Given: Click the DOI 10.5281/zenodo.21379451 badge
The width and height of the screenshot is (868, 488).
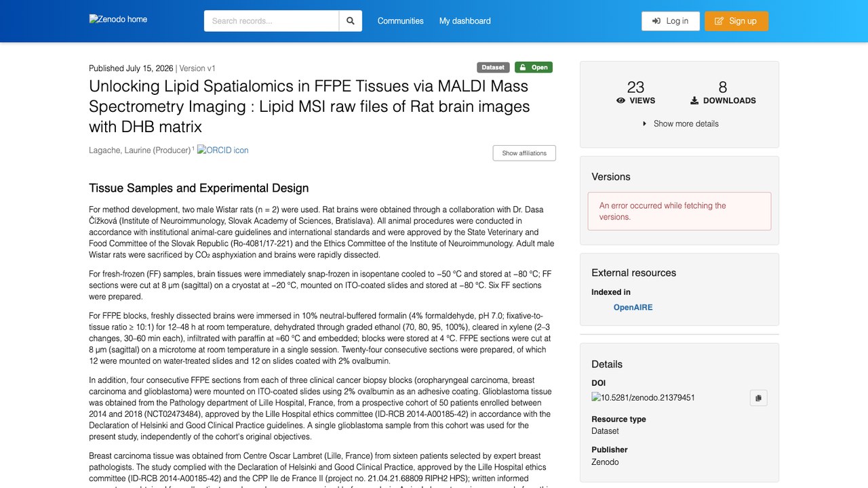Looking at the screenshot, I should coord(643,398).
